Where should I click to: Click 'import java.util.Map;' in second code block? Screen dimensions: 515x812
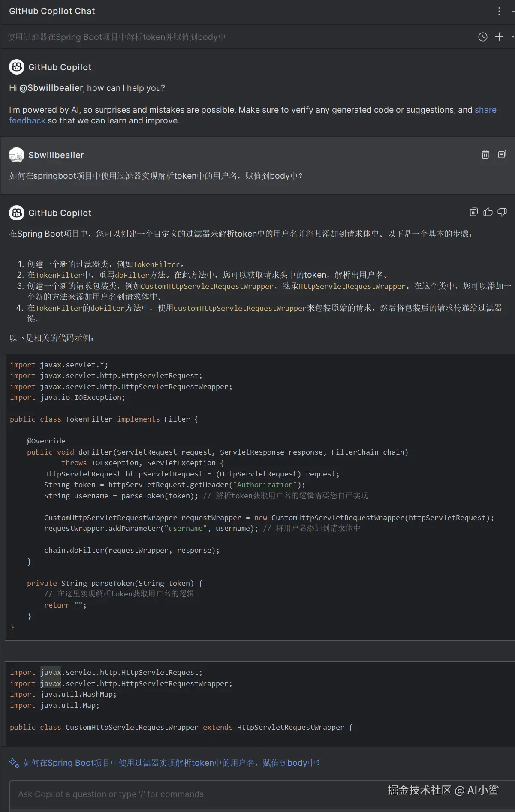pyautogui.click(x=54, y=705)
